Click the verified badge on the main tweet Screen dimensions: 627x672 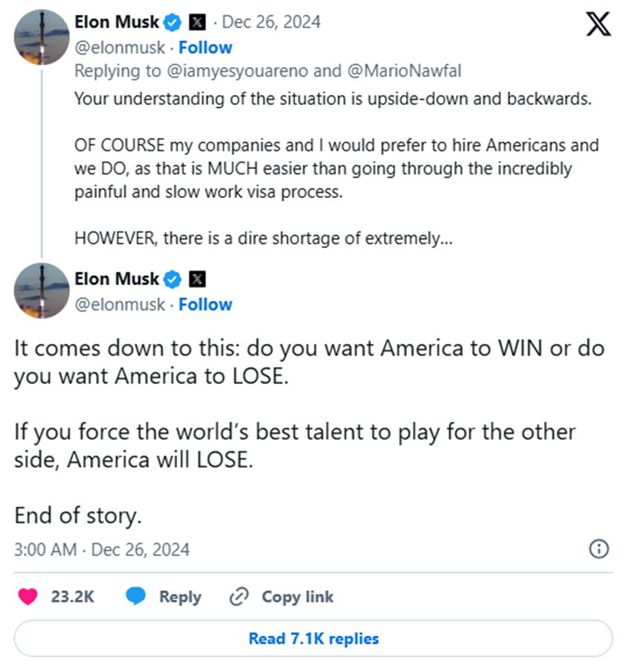(173, 279)
